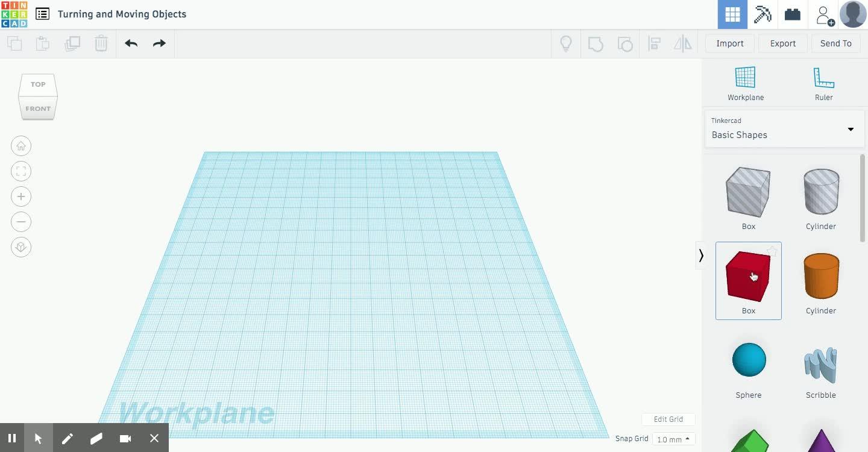Click the align tool icon
Image resolution: width=868 pixels, height=452 pixels.
coord(654,43)
